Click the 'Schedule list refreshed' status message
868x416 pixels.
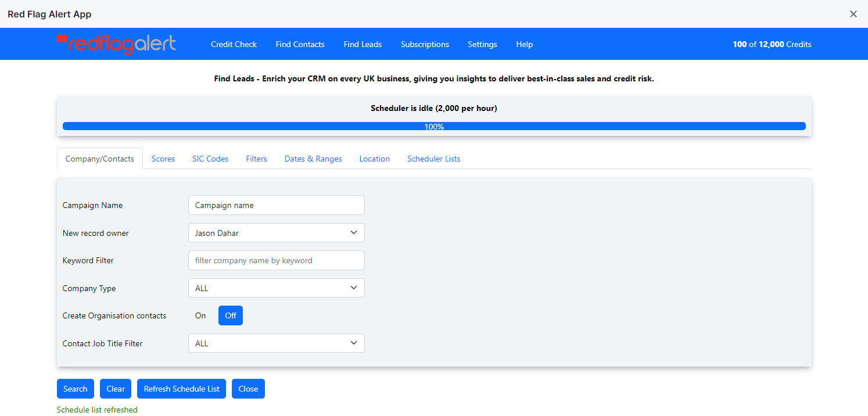[x=97, y=410]
